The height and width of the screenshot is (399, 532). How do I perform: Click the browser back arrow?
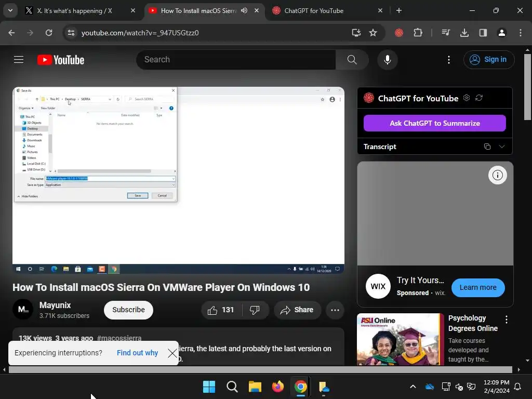tap(11, 33)
